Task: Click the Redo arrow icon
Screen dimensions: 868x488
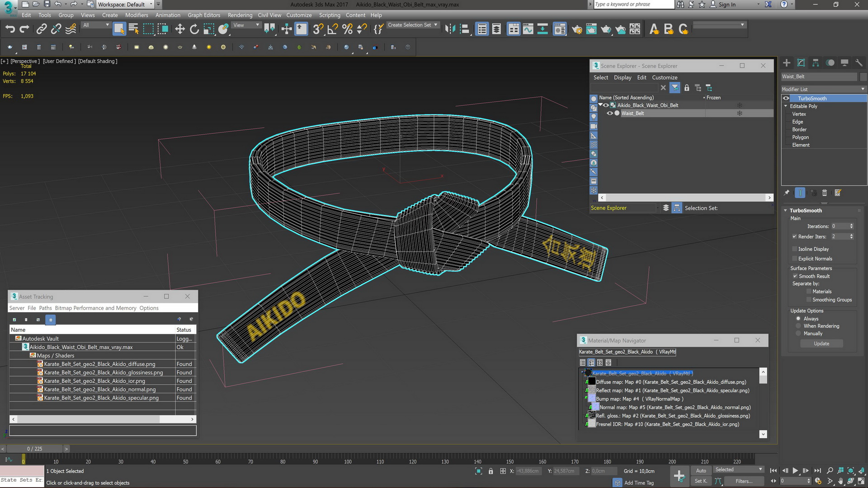Action: 24,29
